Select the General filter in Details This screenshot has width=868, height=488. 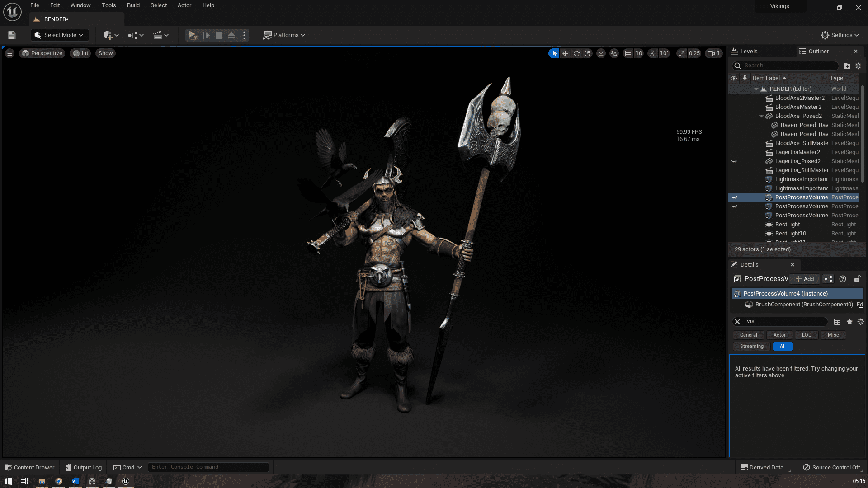click(748, 335)
